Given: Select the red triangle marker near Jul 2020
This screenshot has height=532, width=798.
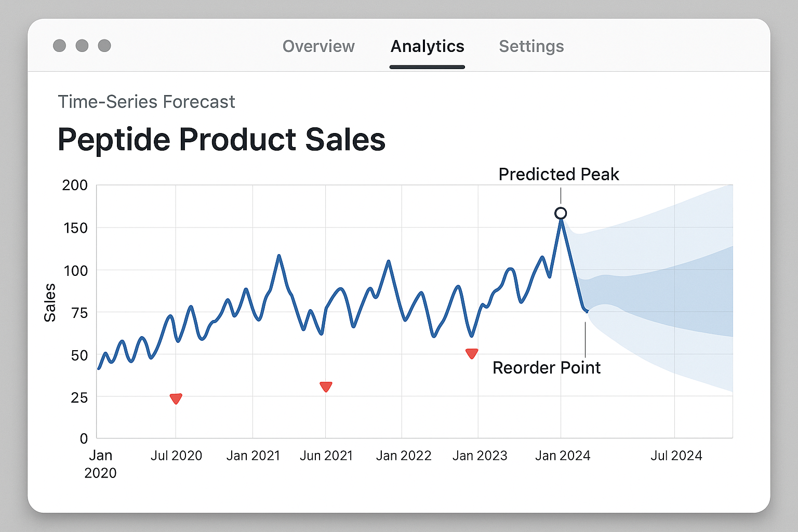Looking at the screenshot, I should 175,397.
